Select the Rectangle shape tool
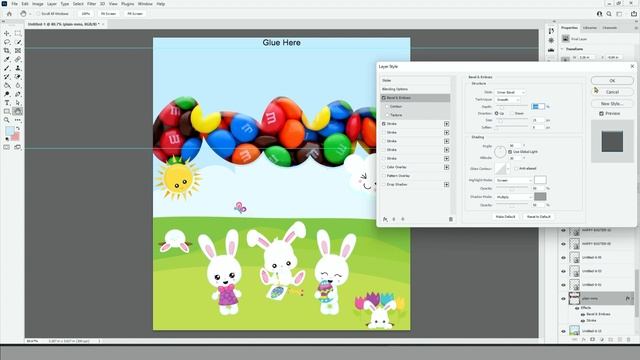This screenshot has height=360, width=640. click(7, 111)
